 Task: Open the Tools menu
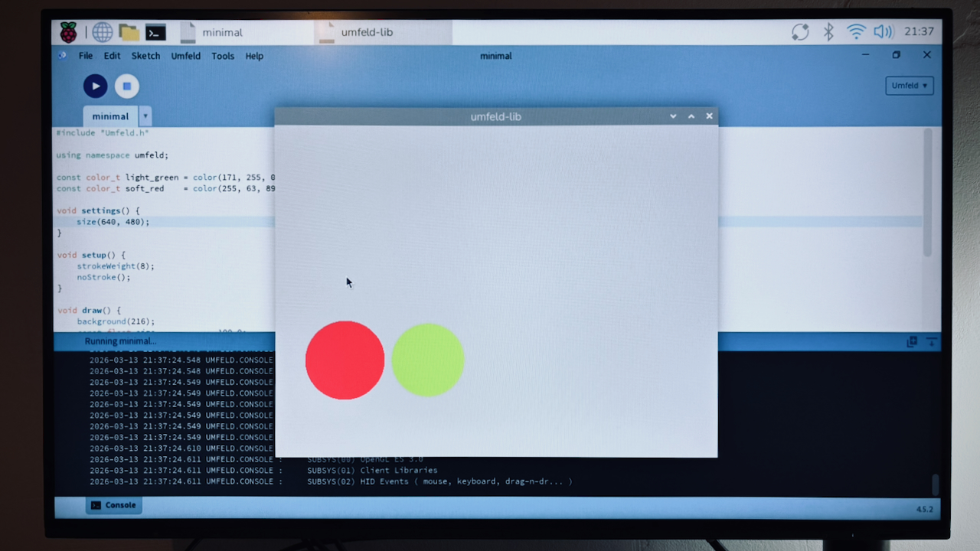(223, 56)
